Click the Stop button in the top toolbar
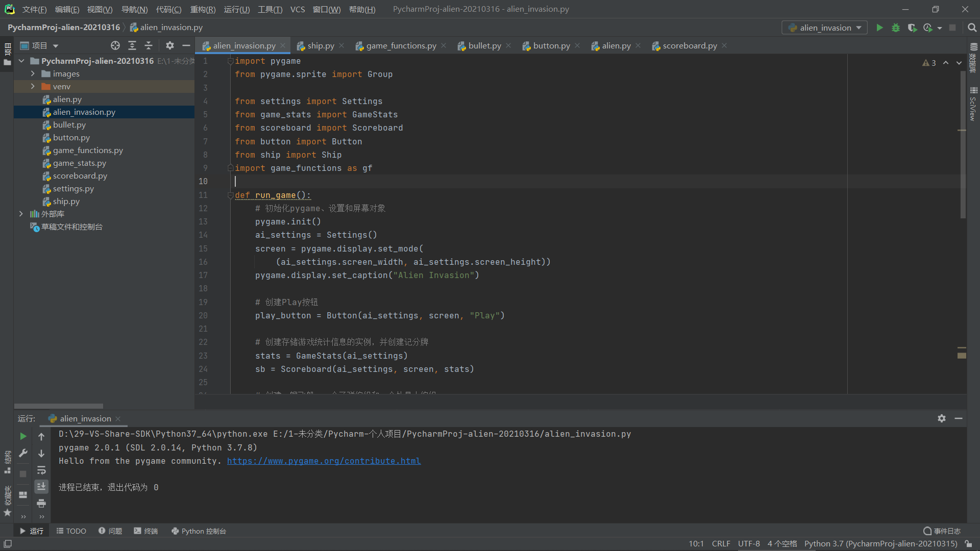Viewport: 980px width, 551px height. [x=952, y=28]
